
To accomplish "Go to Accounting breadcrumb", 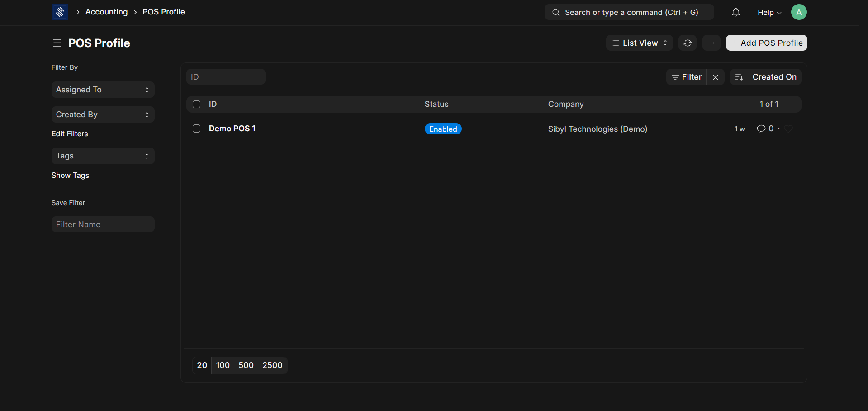I will pyautogui.click(x=106, y=12).
